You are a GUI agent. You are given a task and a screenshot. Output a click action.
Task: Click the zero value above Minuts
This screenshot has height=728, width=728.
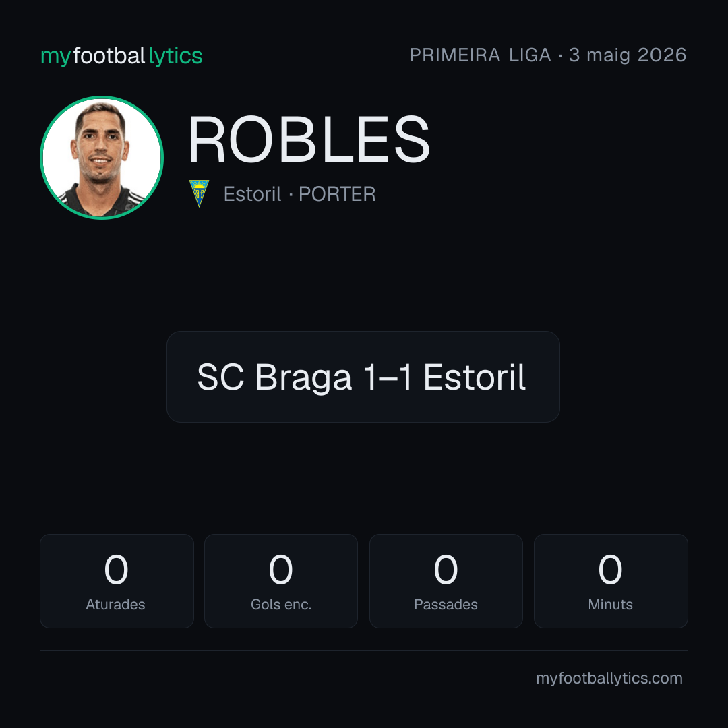point(610,569)
